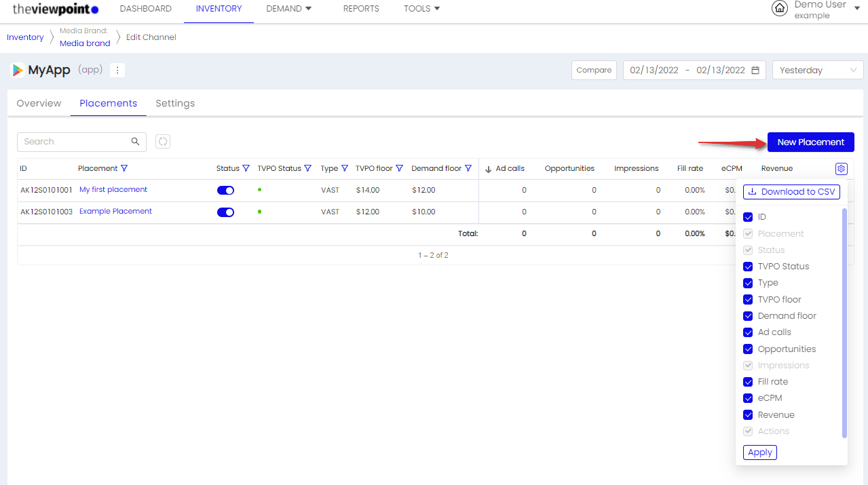Click the calendar icon in date range
Screen dimensions: 868x485
click(x=755, y=70)
